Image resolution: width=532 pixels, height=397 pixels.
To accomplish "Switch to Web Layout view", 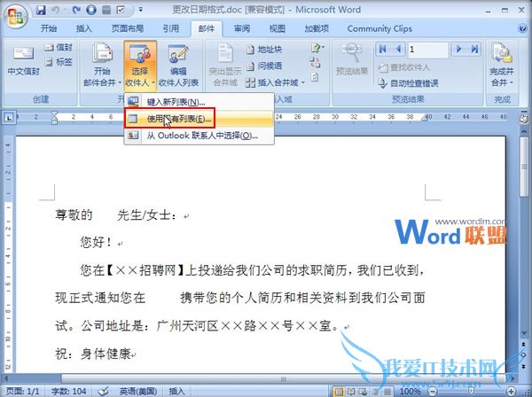I will click(362, 392).
